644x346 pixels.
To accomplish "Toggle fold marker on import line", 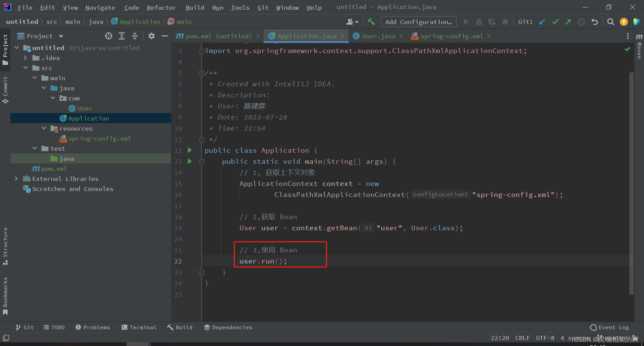I will (202, 51).
